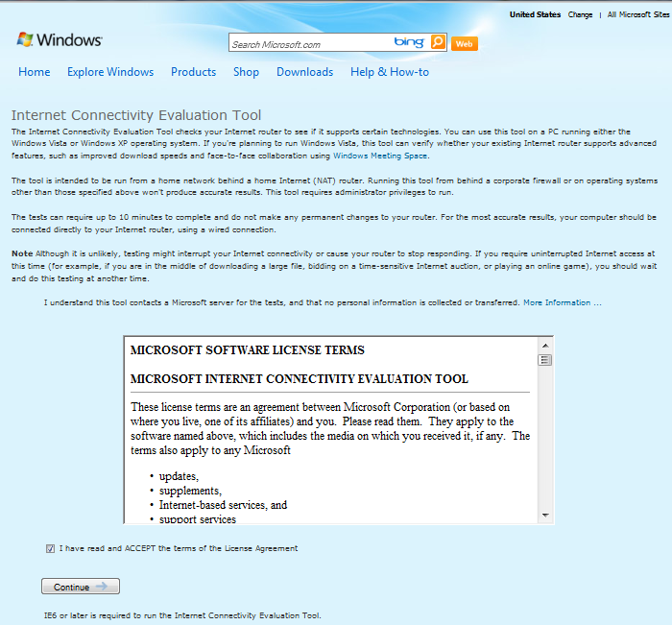Viewport: 672px width, 625px height.
Task: Click the orange Web button
Action: click(x=464, y=44)
